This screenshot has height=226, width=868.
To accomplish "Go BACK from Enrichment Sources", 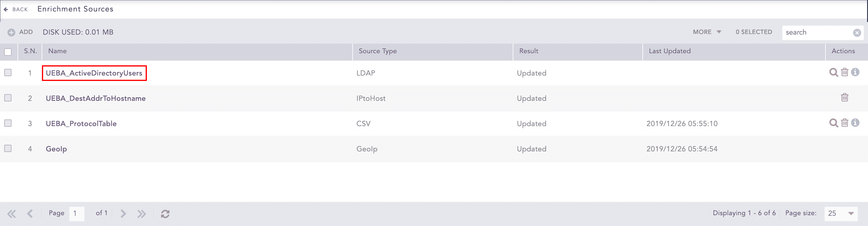I will 15,9.
